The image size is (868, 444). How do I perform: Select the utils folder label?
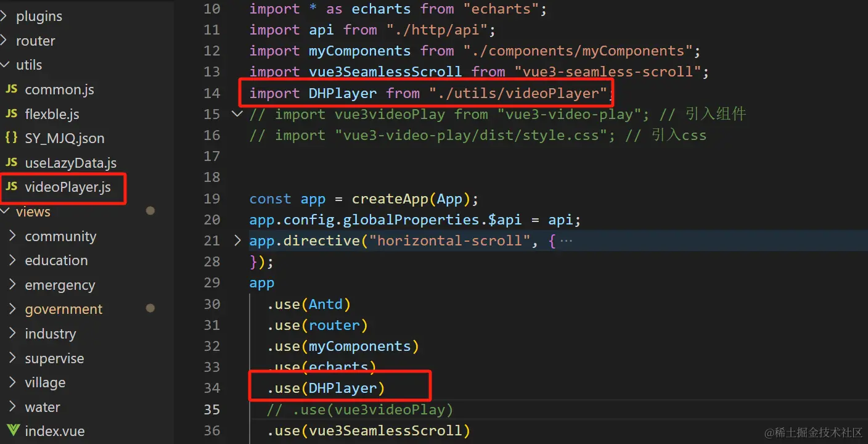coord(29,65)
